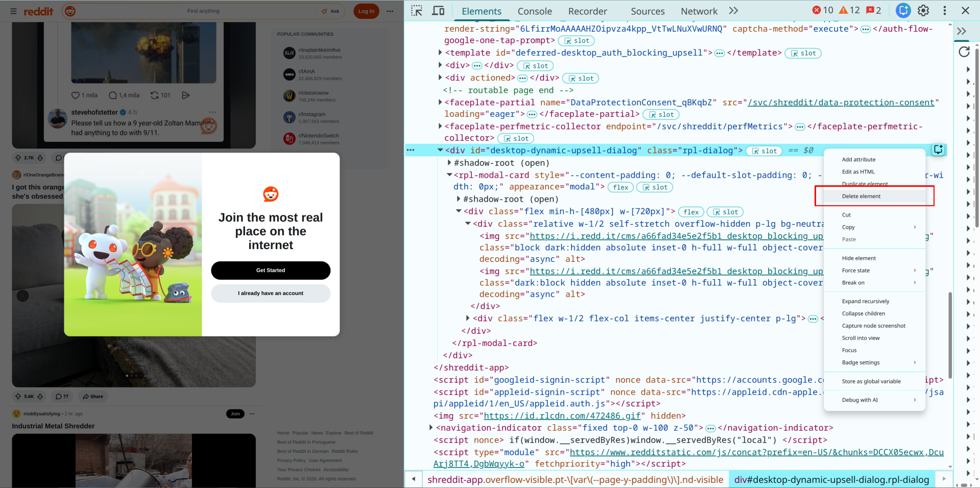980x488 pixels.
Task: Click the Ask button in the search bar
Action: coord(331,11)
